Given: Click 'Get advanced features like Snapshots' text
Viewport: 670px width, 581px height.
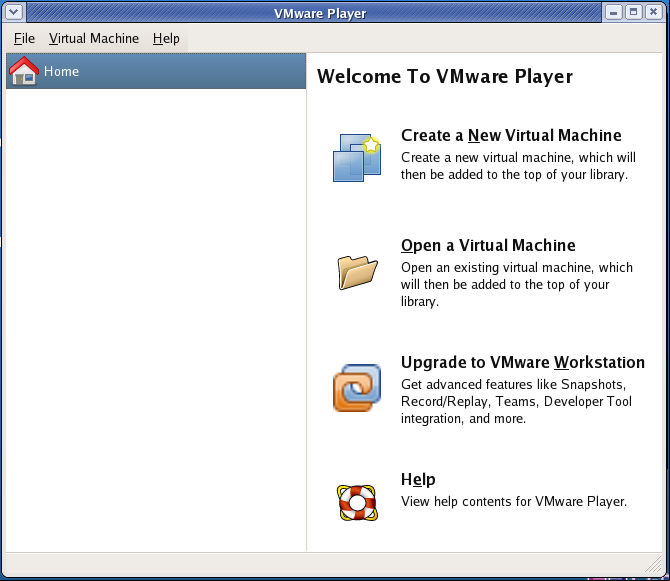Looking at the screenshot, I should pos(513,384).
